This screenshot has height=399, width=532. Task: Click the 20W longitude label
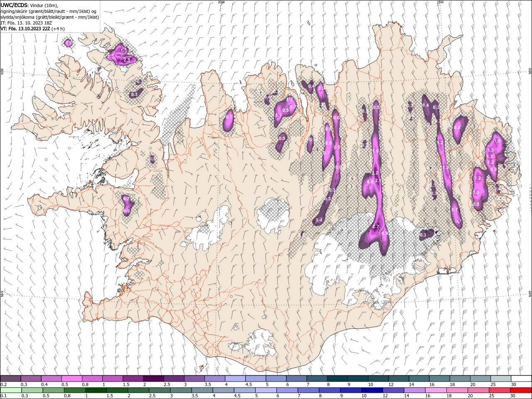[x=221, y=2]
